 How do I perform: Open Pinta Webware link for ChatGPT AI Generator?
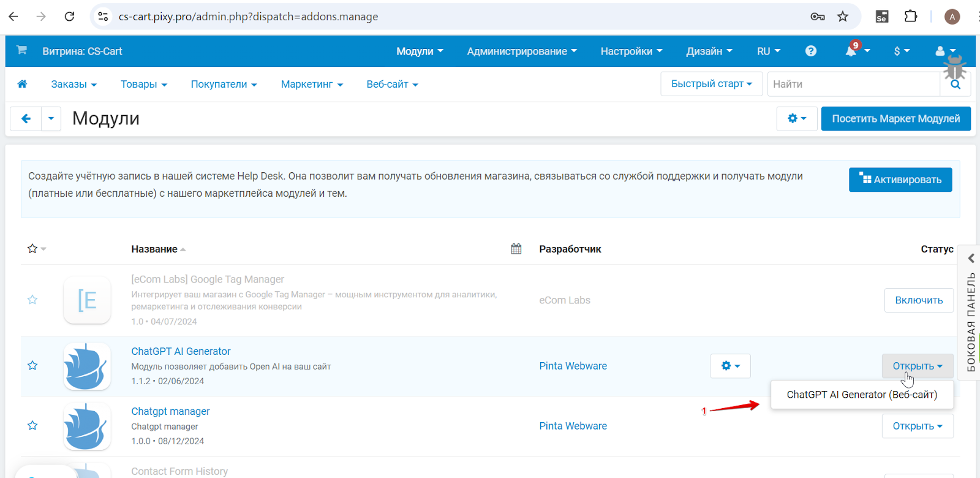573,366
